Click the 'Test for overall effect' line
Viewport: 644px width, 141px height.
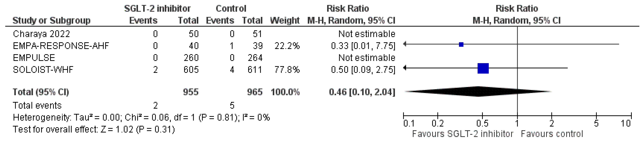pyautogui.click(x=94, y=129)
